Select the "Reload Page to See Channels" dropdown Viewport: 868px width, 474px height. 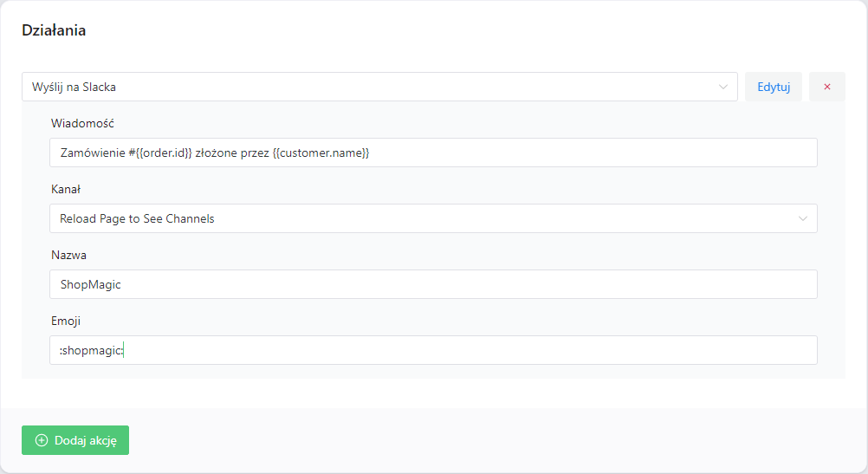[416, 218]
